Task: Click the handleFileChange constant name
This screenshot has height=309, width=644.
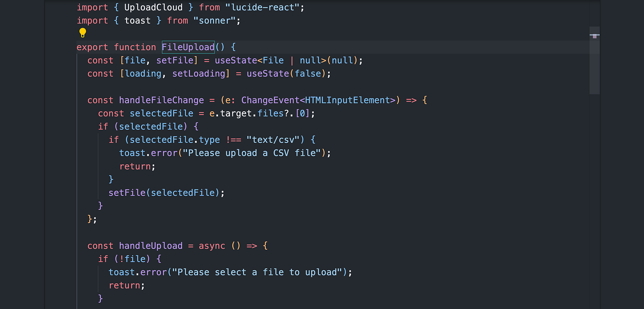Action: 161,100
